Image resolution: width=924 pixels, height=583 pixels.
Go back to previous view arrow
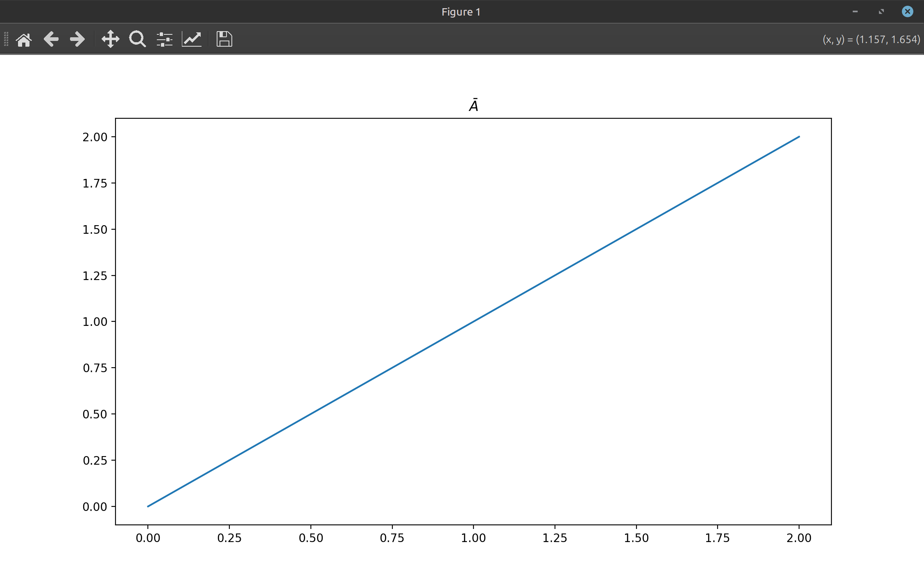coord(51,39)
